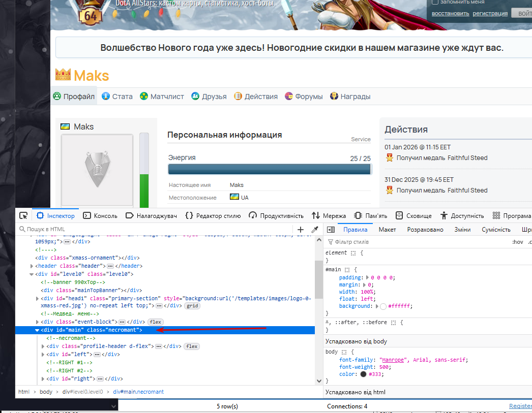This screenshot has height=413, width=532.
Task: Click the crown icon beside Maks heading
Action: pos(63,75)
